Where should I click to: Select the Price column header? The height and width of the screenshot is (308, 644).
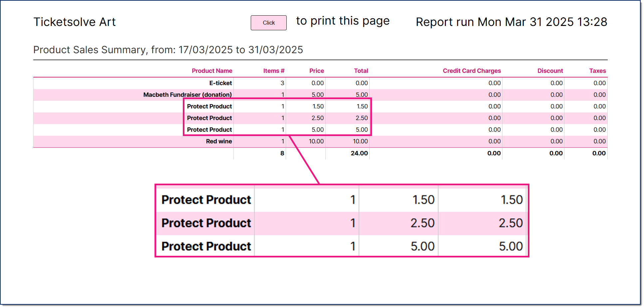317,71
